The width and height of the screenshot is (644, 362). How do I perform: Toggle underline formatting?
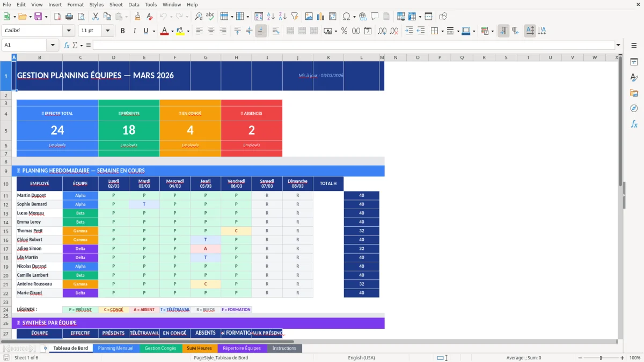click(x=145, y=31)
